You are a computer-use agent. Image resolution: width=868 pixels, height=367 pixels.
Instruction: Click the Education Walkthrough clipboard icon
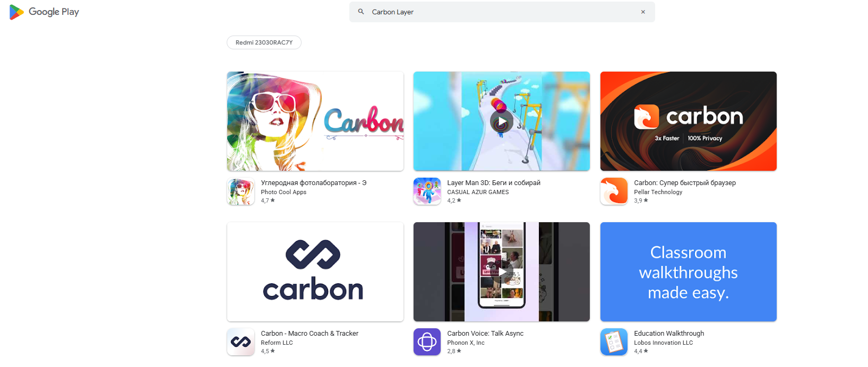coord(614,342)
